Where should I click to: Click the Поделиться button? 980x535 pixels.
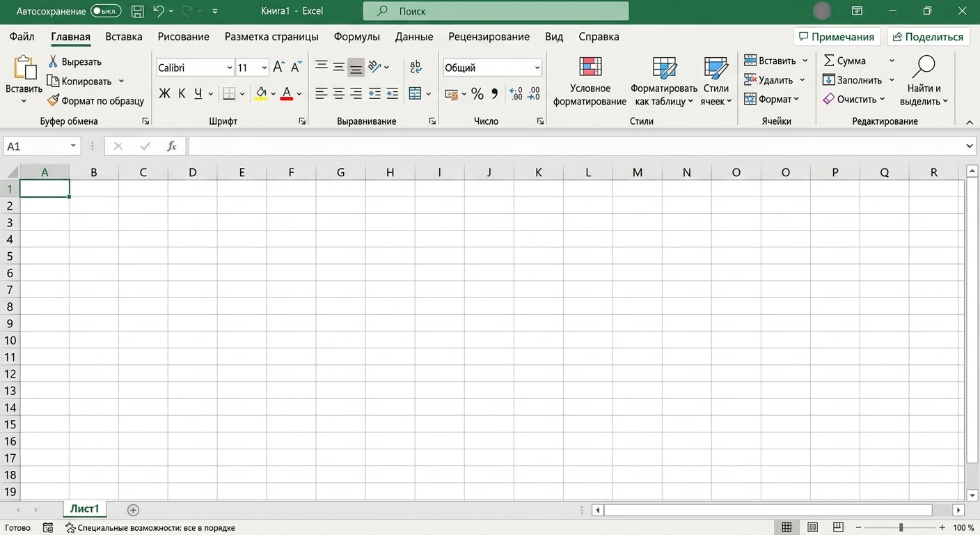pyautogui.click(x=928, y=37)
